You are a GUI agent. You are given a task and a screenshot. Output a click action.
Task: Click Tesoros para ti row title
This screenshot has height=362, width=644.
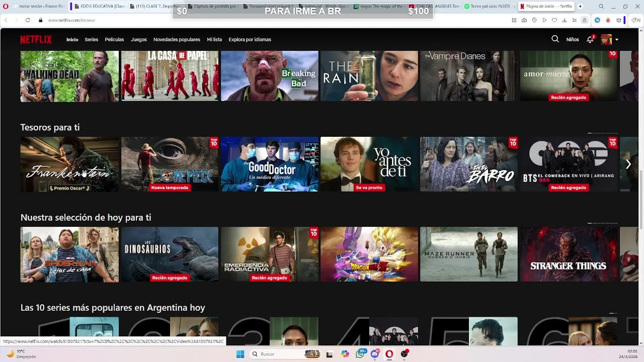[50, 128]
